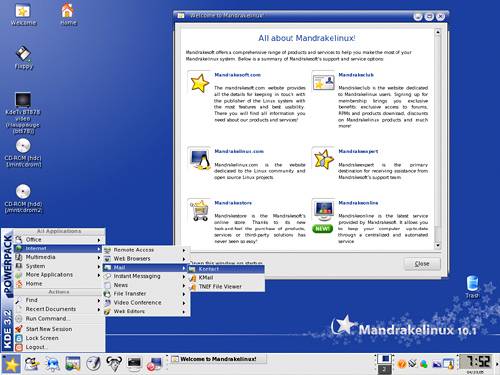Click the Welcome desktop icon
The image size is (500, 375).
click(x=23, y=14)
